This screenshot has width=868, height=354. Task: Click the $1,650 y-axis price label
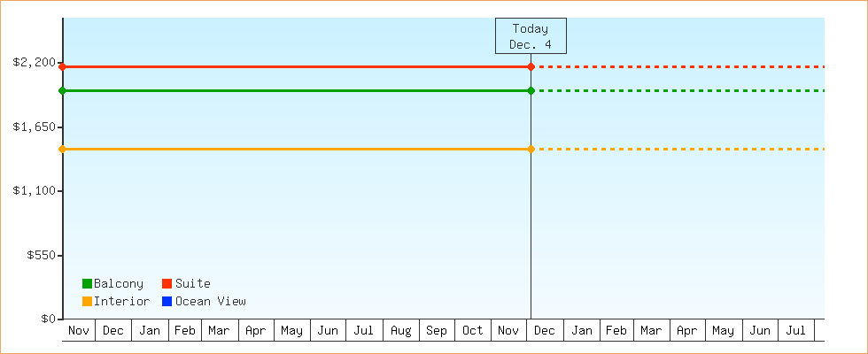pyautogui.click(x=35, y=127)
